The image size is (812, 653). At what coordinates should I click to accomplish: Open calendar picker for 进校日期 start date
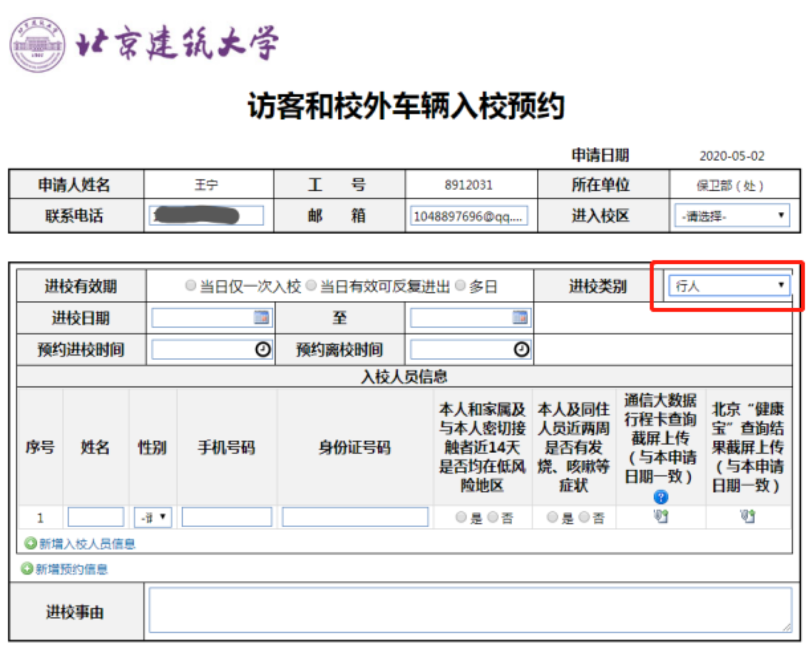pyautogui.click(x=261, y=317)
